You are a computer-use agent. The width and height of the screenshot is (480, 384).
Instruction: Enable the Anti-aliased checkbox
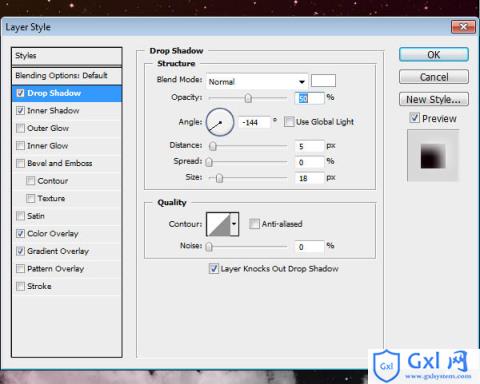pos(254,224)
